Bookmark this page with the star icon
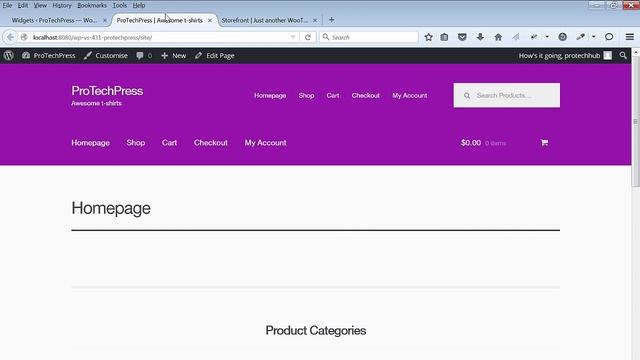Image resolution: width=640 pixels, height=360 pixels. coord(428,37)
